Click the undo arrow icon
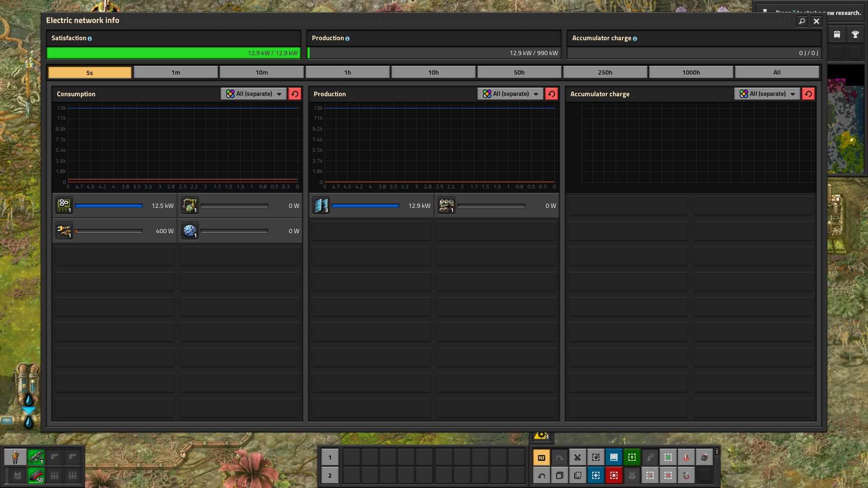Image resolution: width=868 pixels, height=488 pixels. tap(541, 475)
